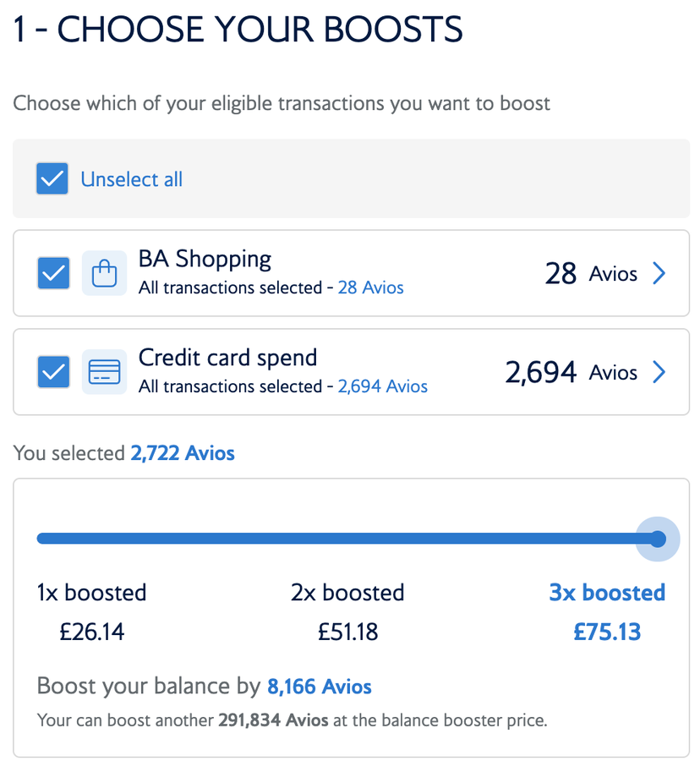This screenshot has width=700, height=772.
Task: Uncheck the Unselect all checkbox
Action: click(x=52, y=178)
